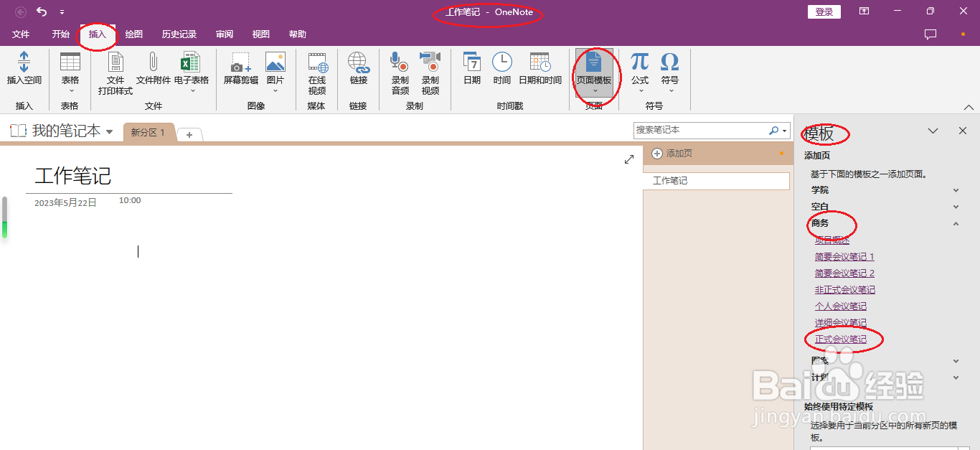Open templates pane options chevron

coord(933,131)
